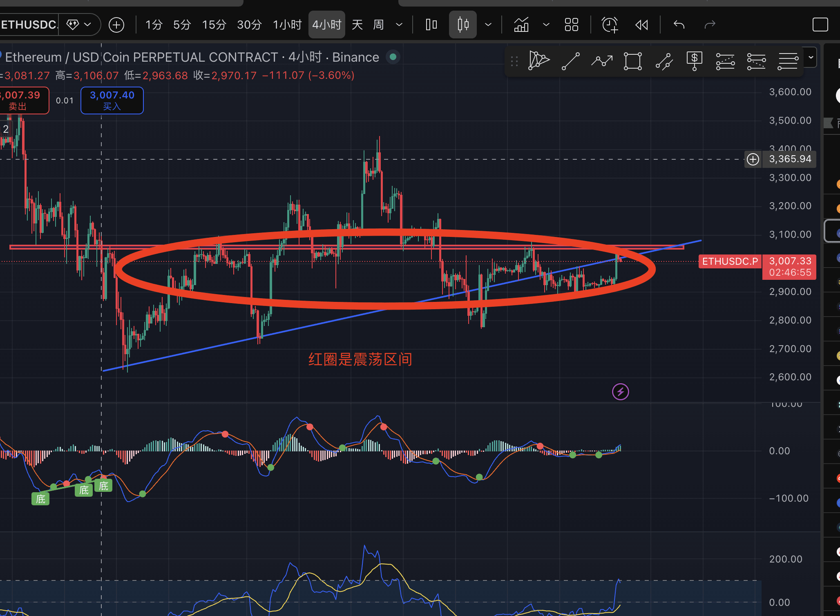Open the layout grid templates icon
The image size is (840, 616).
571,25
